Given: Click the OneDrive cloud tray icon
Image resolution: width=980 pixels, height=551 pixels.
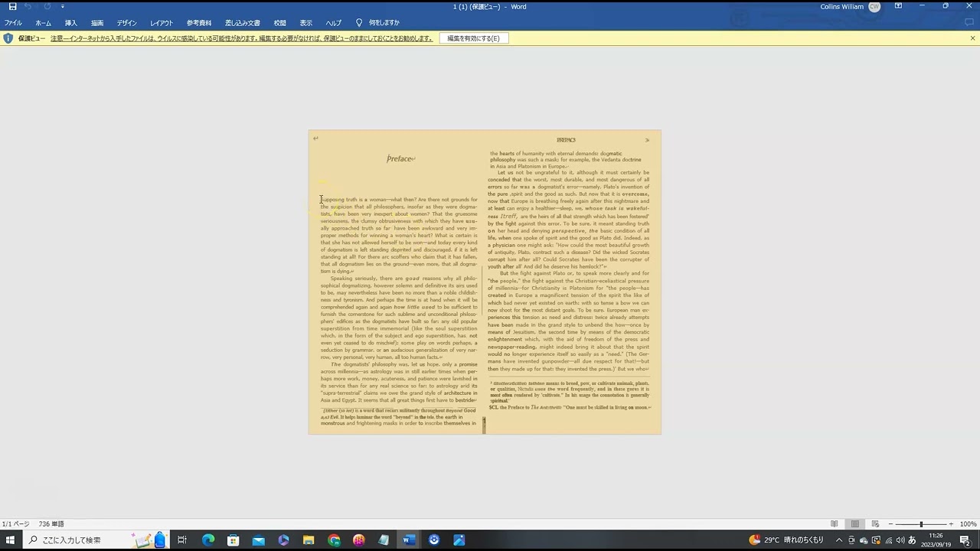Looking at the screenshot, I should coord(864,540).
